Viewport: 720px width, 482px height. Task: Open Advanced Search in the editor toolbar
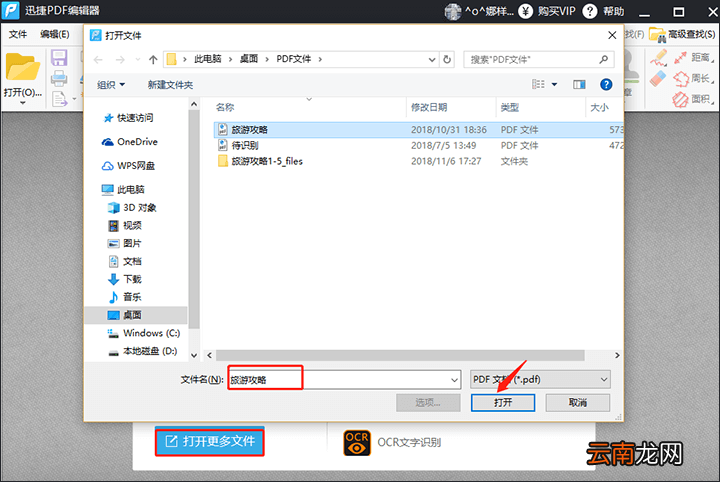(683, 34)
